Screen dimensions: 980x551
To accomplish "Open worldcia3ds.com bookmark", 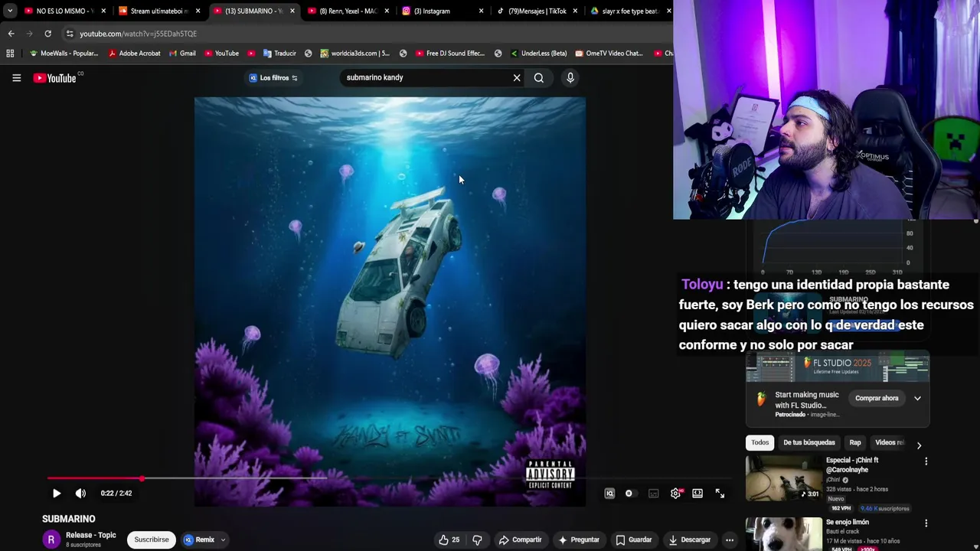I will click(354, 54).
